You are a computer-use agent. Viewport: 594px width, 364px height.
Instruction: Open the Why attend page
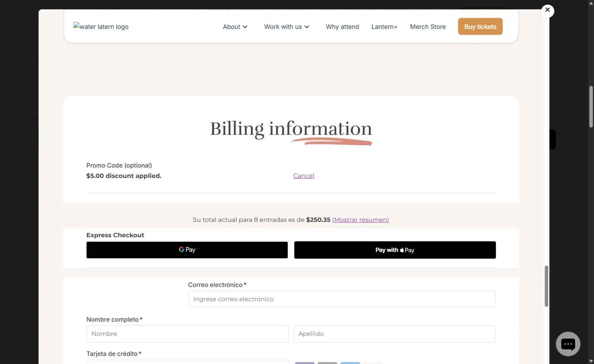pyautogui.click(x=342, y=27)
